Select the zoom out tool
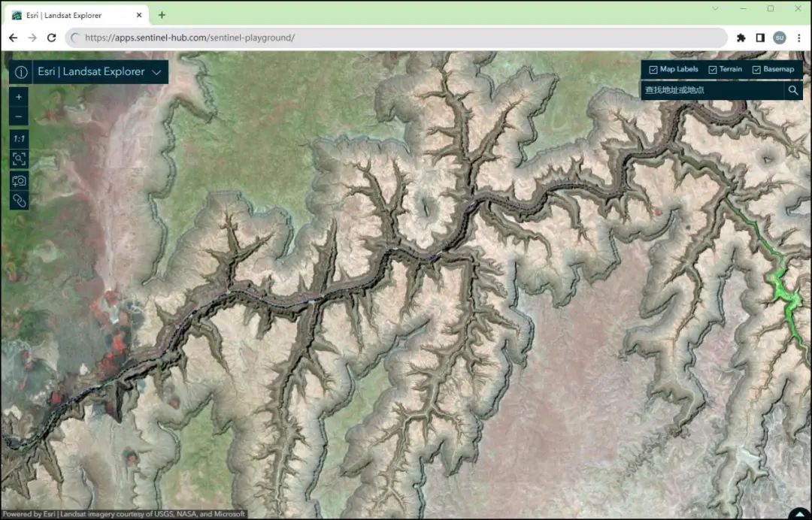 point(18,117)
